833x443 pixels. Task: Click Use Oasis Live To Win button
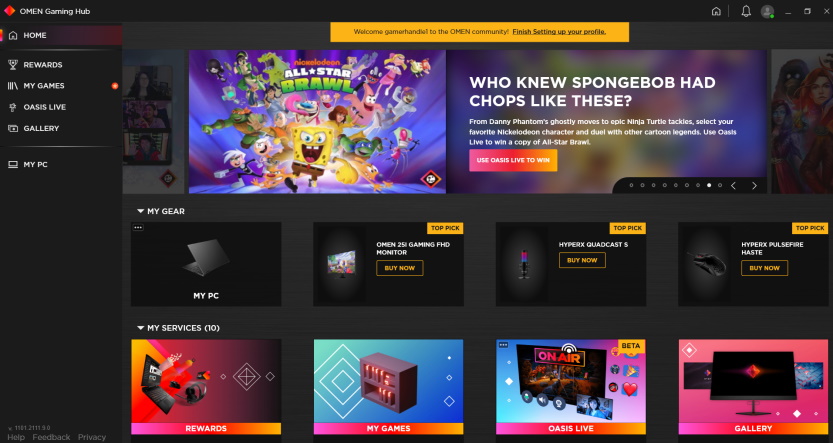click(x=513, y=160)
